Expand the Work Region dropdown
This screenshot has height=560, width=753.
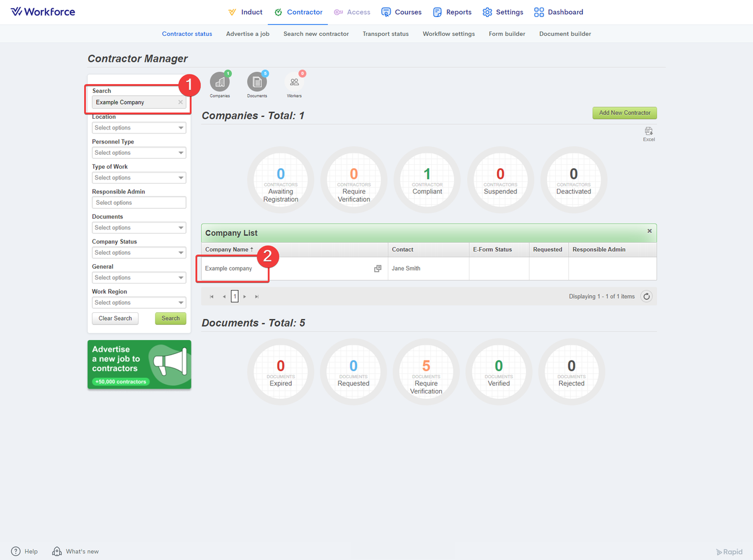tap(139, 302)
